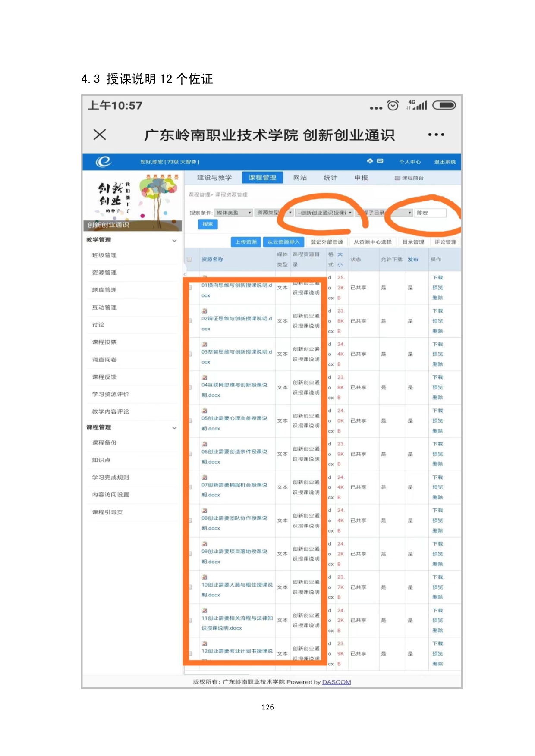Screen dimensions: 535x756
Task: Open the three-dot more options menu
Action: [x=436, y=135]
